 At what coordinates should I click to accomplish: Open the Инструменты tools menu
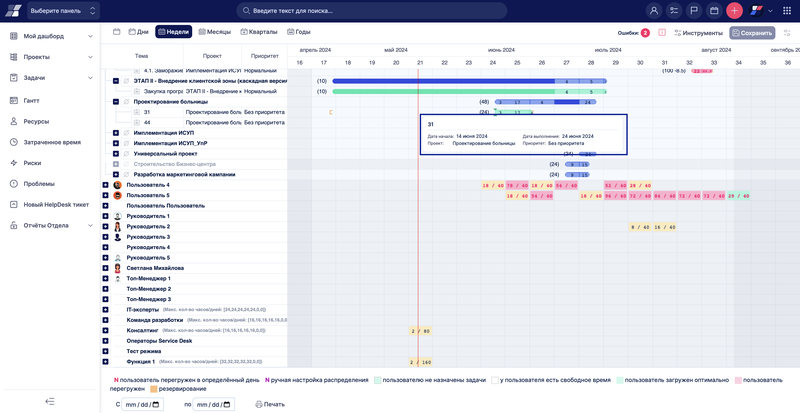(x=698, y=33)
